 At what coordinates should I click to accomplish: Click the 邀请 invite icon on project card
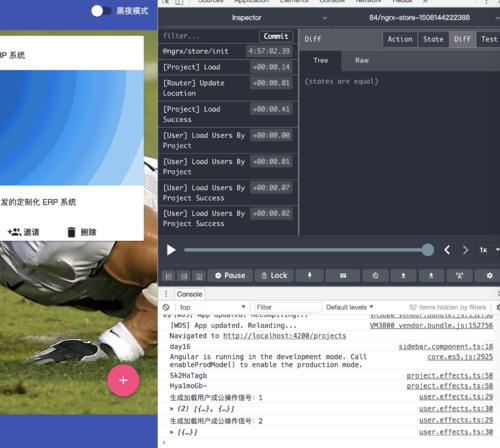click(14, 232)
